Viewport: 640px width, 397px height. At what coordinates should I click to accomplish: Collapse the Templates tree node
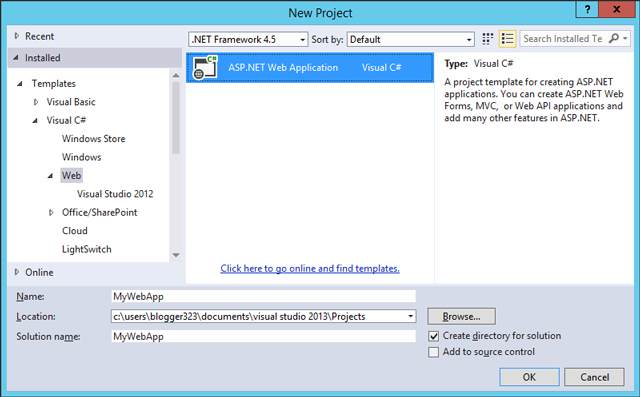[20, 84]
